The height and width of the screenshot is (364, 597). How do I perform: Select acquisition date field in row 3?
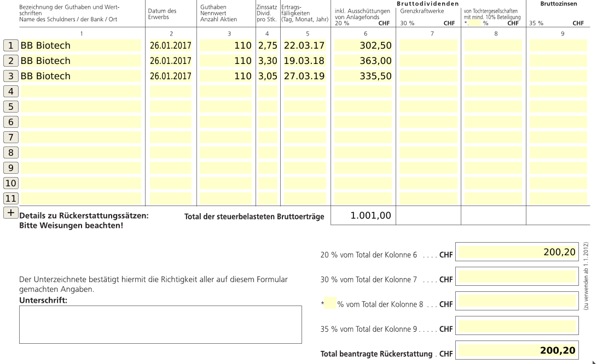coord(171,76)
